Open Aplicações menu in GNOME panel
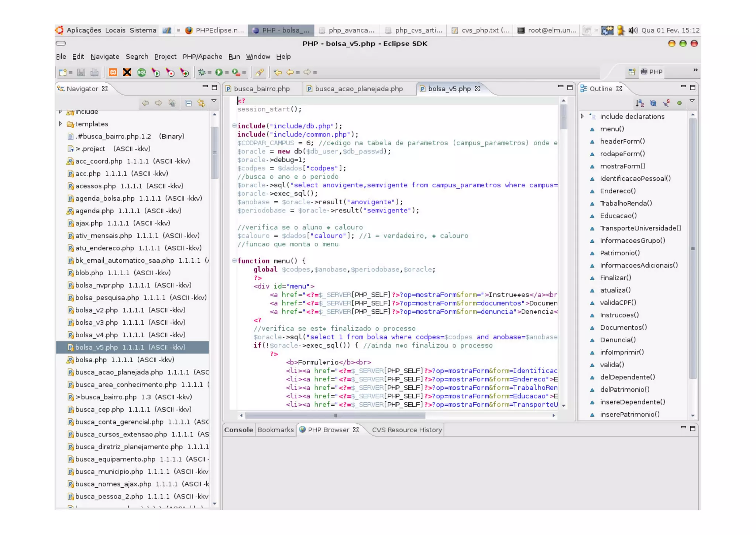 [84, 30]
